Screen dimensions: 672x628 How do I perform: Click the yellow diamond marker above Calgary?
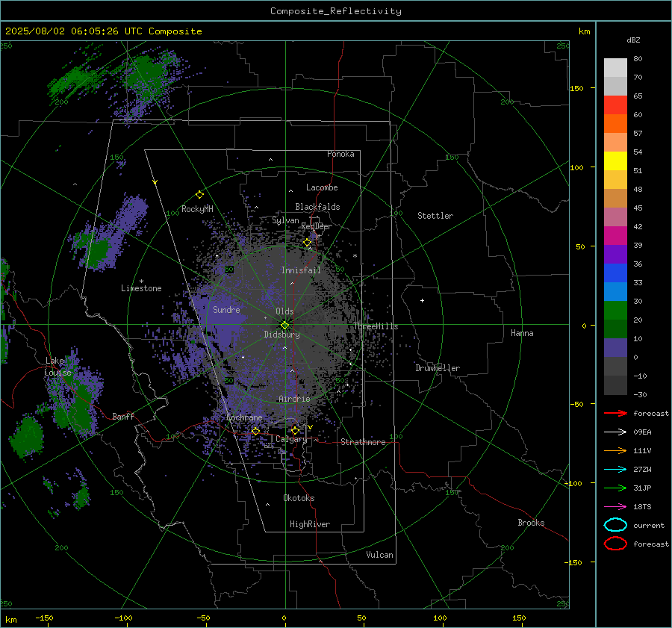coord(295,430)
